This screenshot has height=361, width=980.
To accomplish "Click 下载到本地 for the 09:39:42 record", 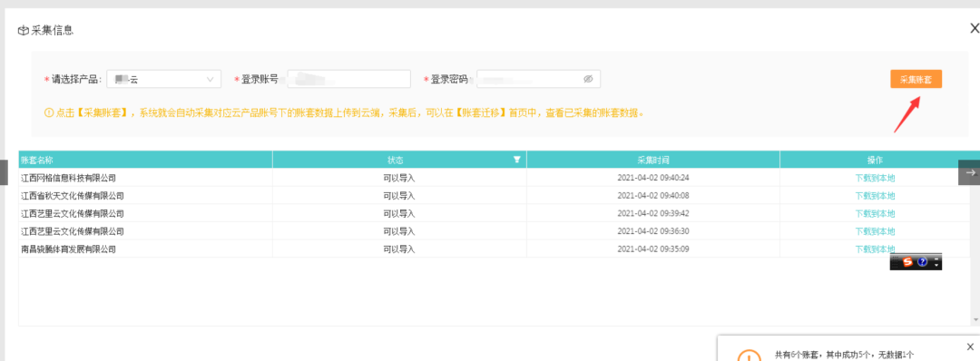I will [x=875, y=213].
